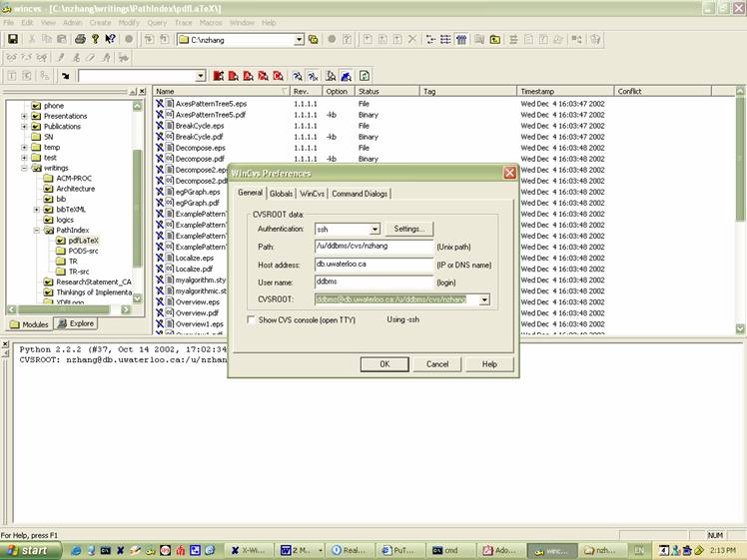Click OK in WinCvs Preferences
The width and height of the screenshot is (747, 560).
click(x=384, y=364)
